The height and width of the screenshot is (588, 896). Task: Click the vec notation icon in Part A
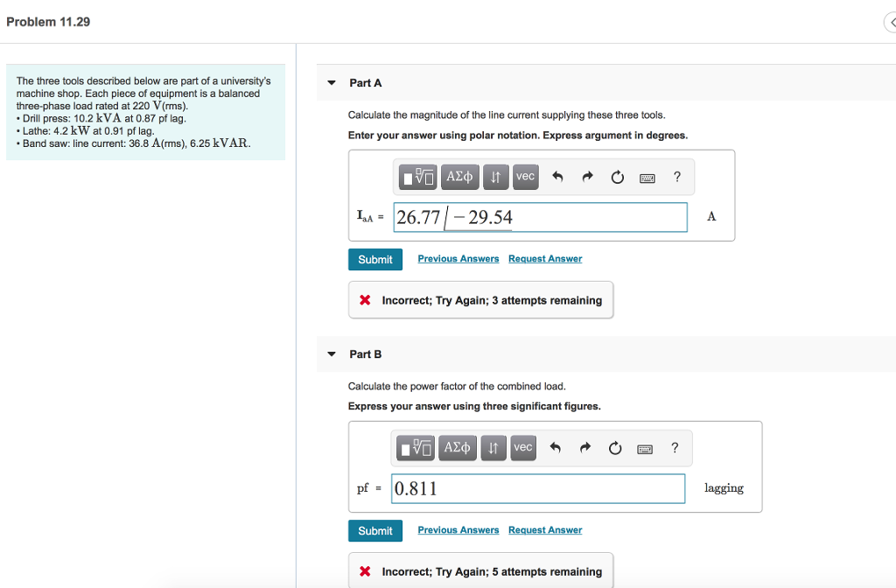click(525, 177)
